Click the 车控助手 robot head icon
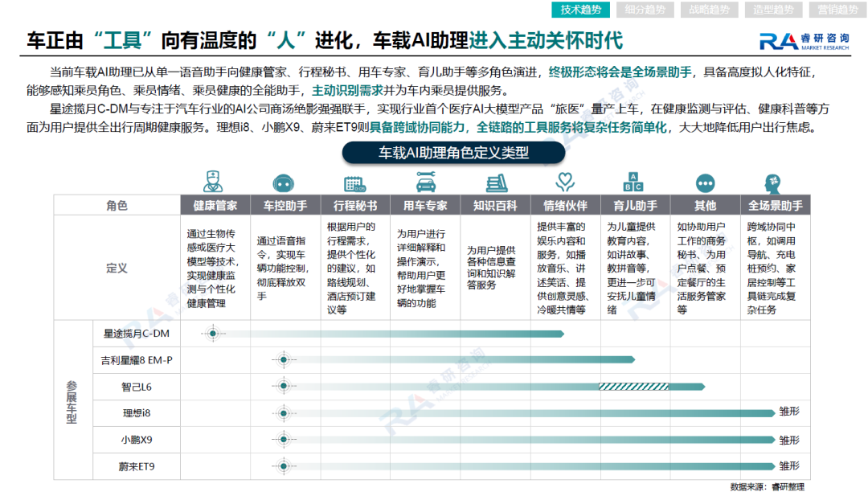The height and width of the screenshot is (492, 868). pos(284,183)
